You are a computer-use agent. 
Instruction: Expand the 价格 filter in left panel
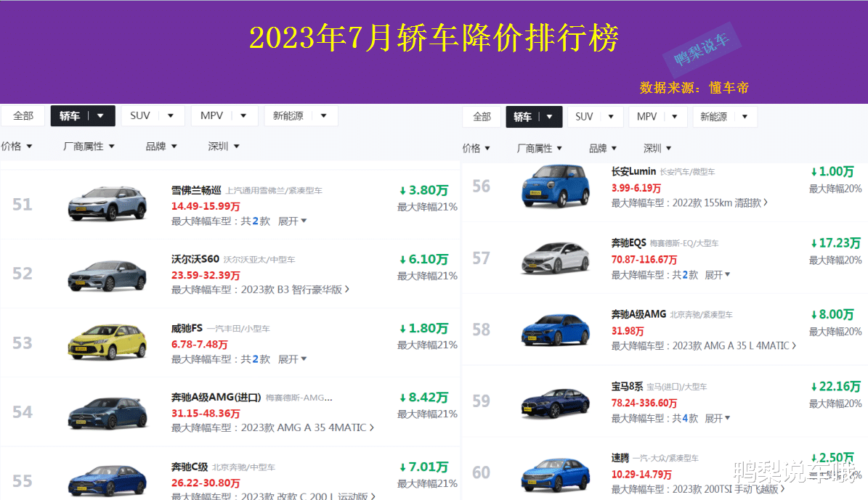(x=17, y=146)
